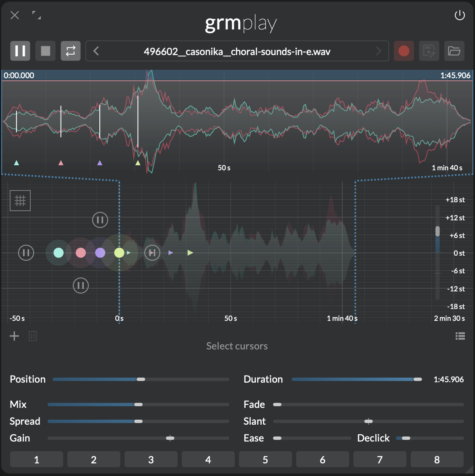Click the stop playback button
This screenshot has height=476, width=475.
(x=45, y=51)
